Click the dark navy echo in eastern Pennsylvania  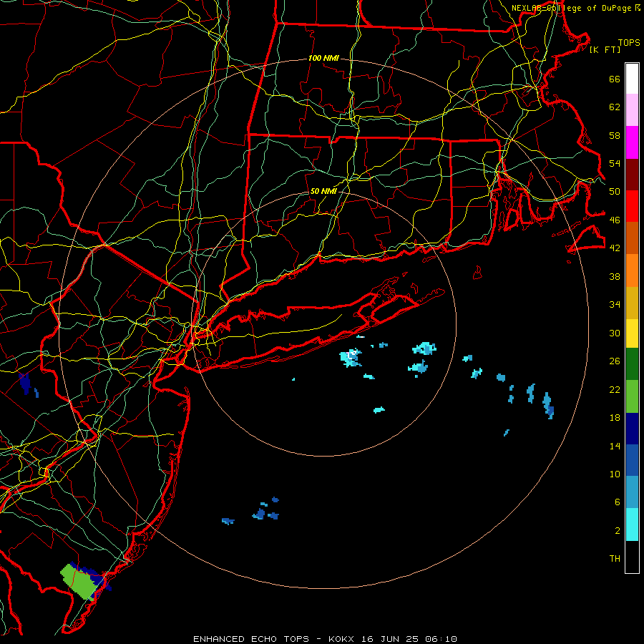[x=25, y=384]
